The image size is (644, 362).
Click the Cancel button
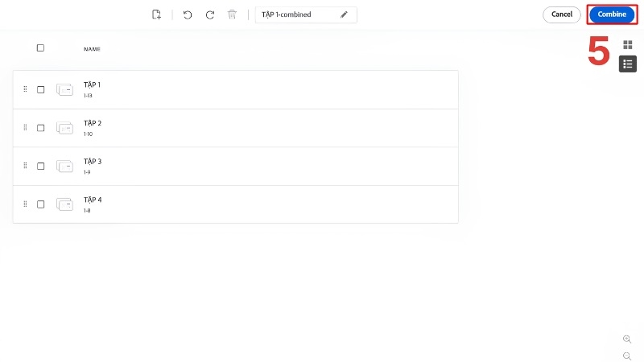[561, 14]
